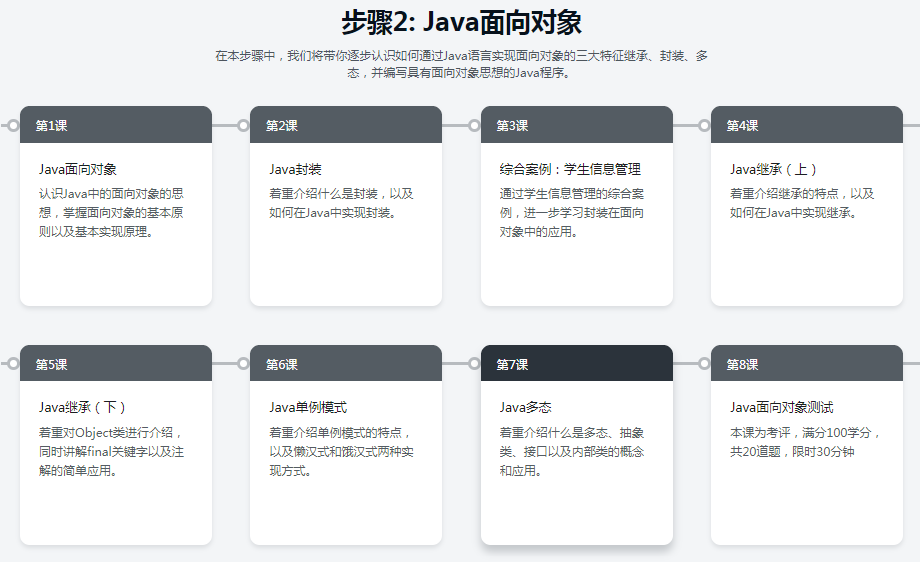Viewport: 920px width, 562px height.
Task: Click the 第8课 exam description text
Action: [x=806, y=442]
